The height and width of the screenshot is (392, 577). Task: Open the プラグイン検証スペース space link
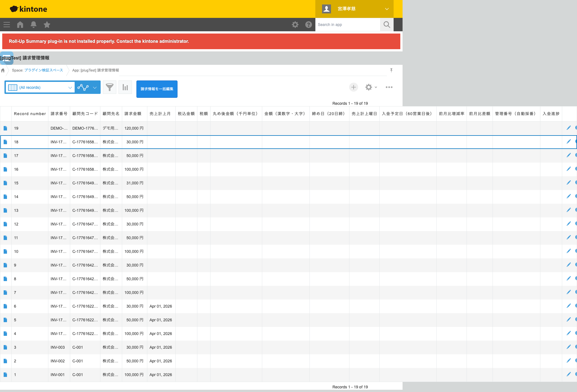43,70
